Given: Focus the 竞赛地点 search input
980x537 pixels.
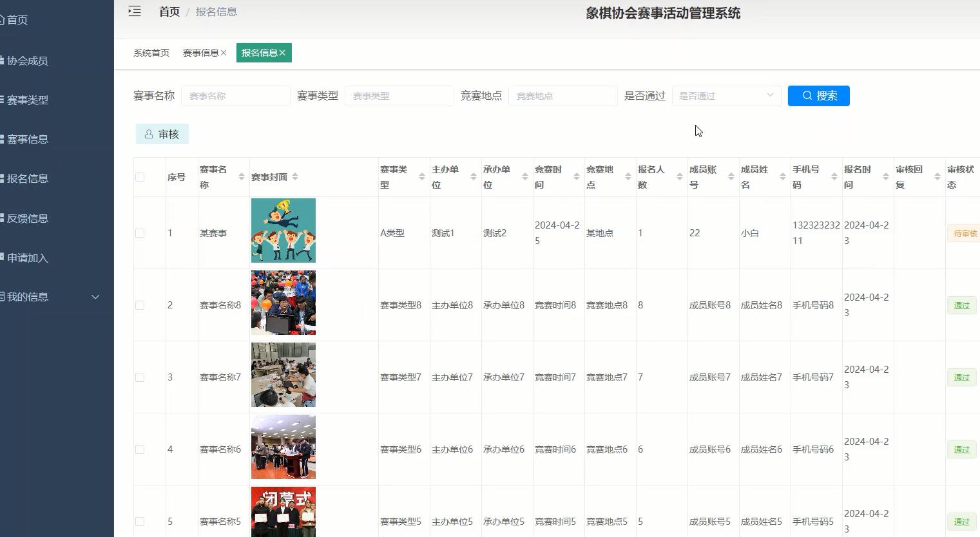Looking at the screenshot, I should (x=563, y=96).
